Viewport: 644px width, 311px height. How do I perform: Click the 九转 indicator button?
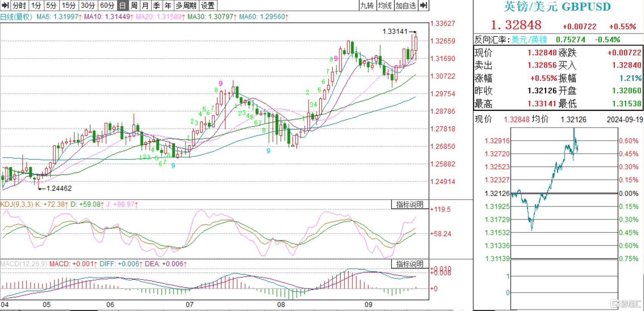coord(367,5)
